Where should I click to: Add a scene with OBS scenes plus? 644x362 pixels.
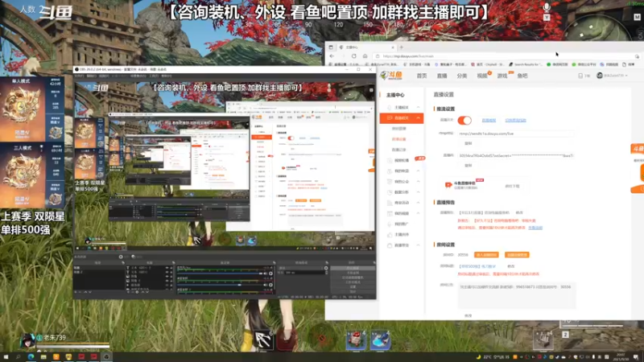(x=76, y=292)
